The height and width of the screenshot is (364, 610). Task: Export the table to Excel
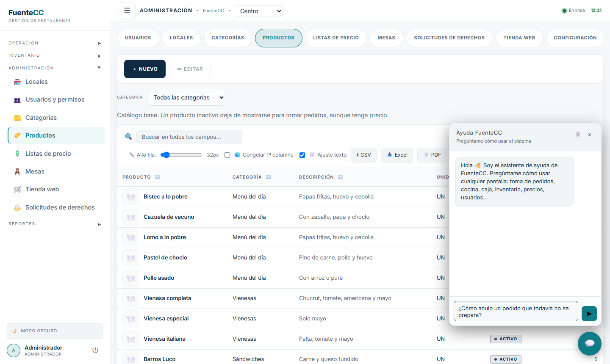pos(397,155)
